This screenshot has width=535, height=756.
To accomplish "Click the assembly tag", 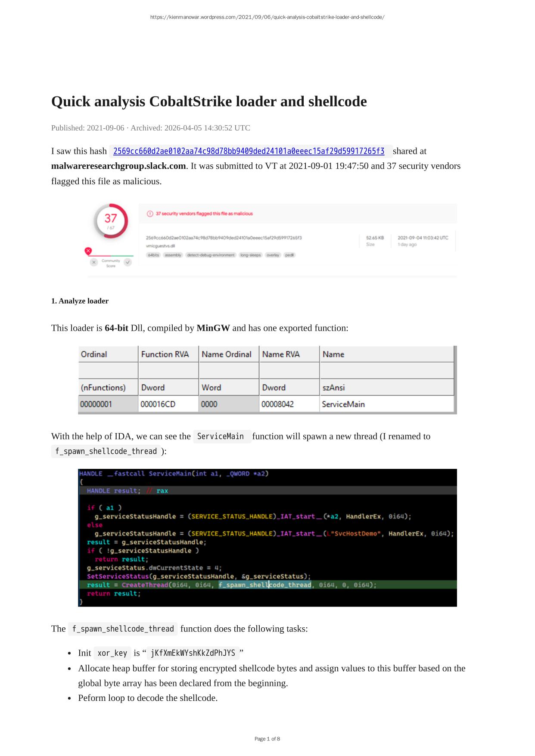I will pyautogui.click(x=173, y=255).
